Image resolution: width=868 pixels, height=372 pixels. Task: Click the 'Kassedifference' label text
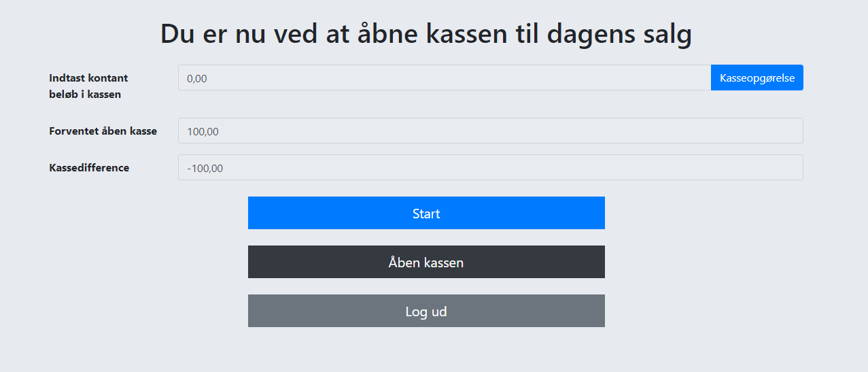click(89, 168)
